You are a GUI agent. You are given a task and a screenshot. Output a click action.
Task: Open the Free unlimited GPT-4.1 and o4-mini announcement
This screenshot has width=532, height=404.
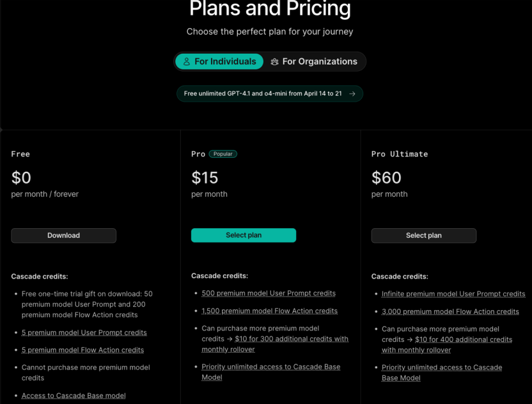click(263, 94)
